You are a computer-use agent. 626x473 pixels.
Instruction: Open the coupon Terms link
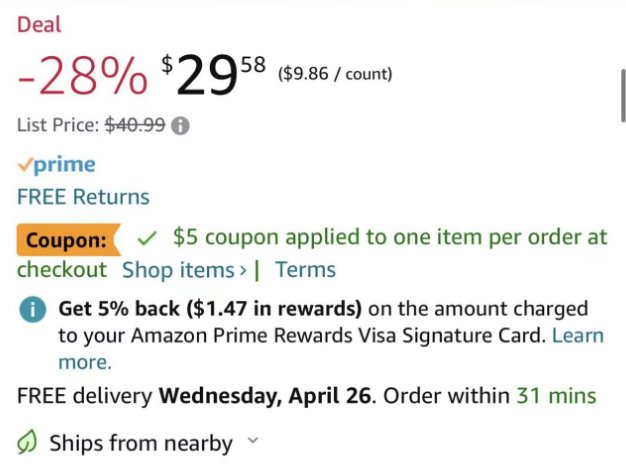(x=305, y=270)
